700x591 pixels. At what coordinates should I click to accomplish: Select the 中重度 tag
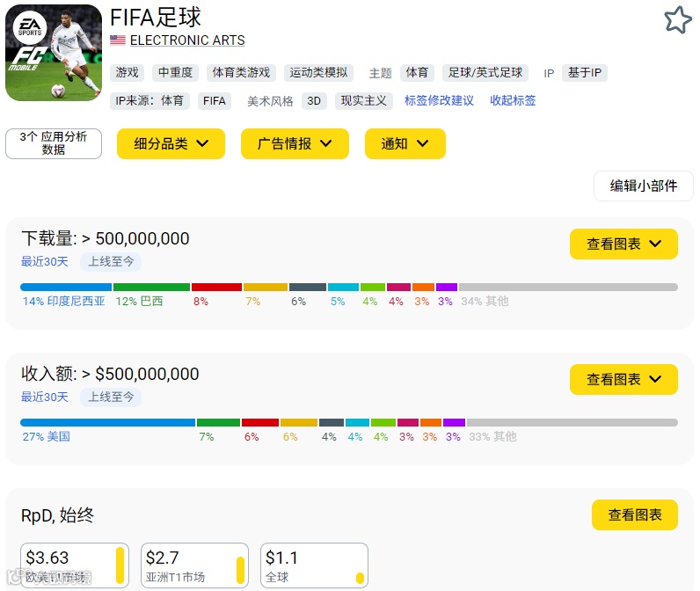click(176, 72)
